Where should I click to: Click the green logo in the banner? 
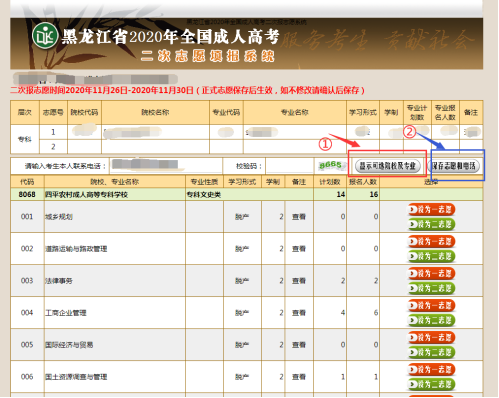pos(45,36)
